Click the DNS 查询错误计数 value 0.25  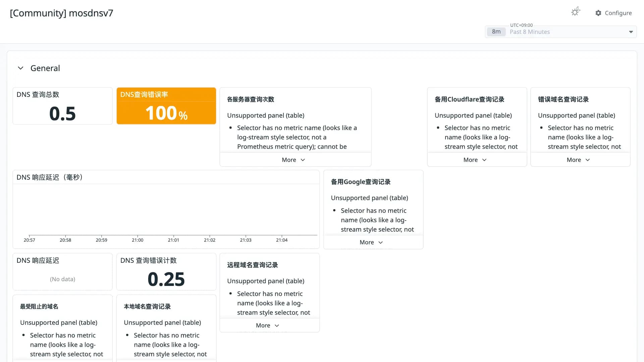(x=166, y=279)
